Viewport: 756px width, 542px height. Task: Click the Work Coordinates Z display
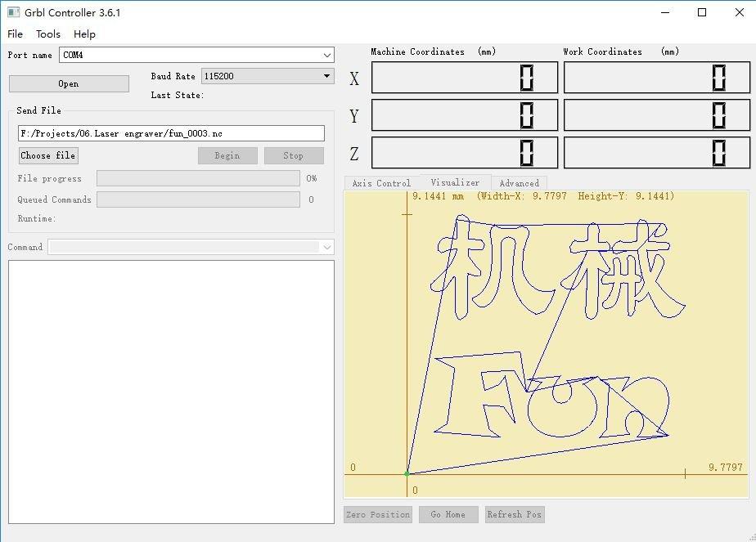657,153
